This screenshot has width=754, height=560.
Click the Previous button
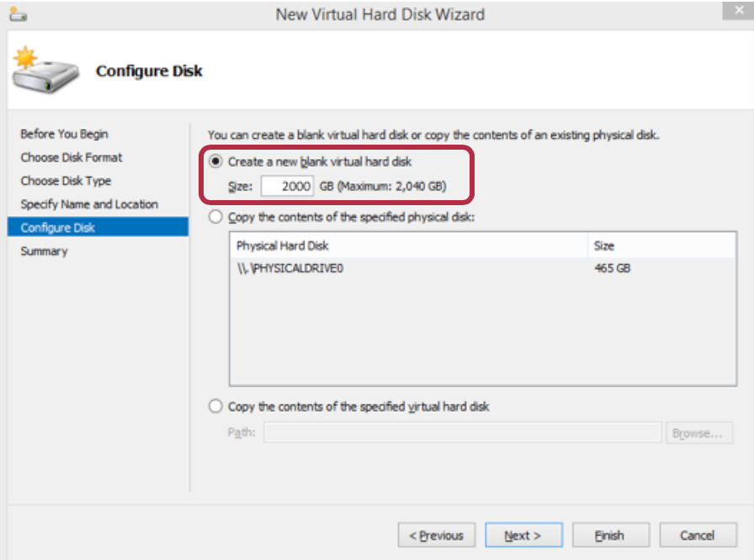tap(437, 535)
